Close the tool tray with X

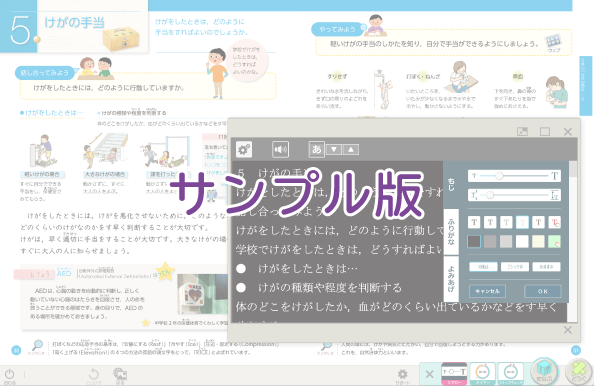[429, 374]
